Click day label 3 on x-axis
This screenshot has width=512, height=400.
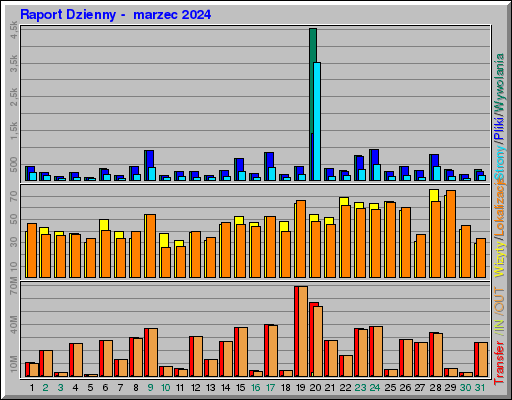[60, 388]
